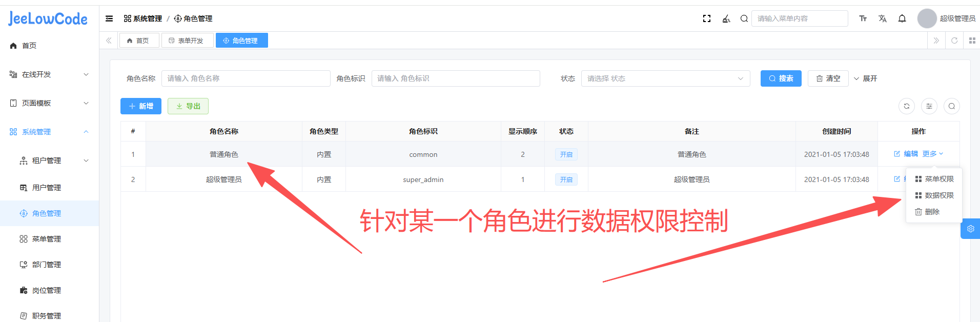Collapse sidebar with the hamburger icon
This screenshot has width=980, height=322.
tap(109, 18)
